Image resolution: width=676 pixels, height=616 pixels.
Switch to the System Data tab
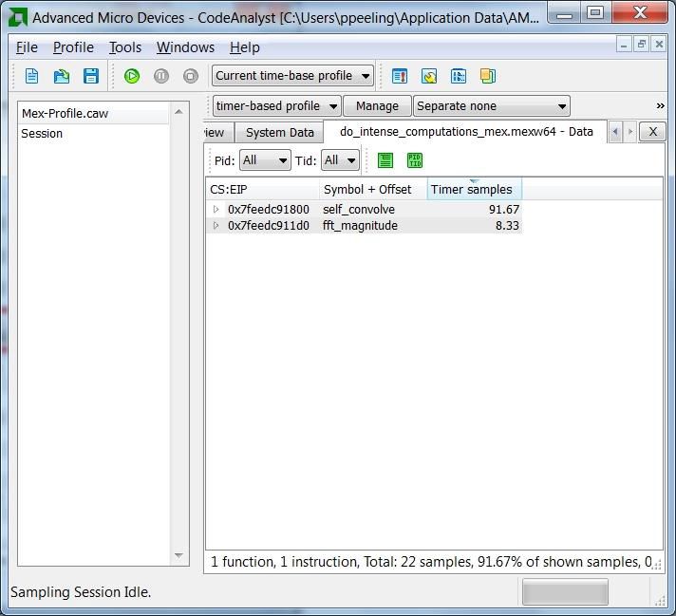pyautogui.click(x=279, y=132)
